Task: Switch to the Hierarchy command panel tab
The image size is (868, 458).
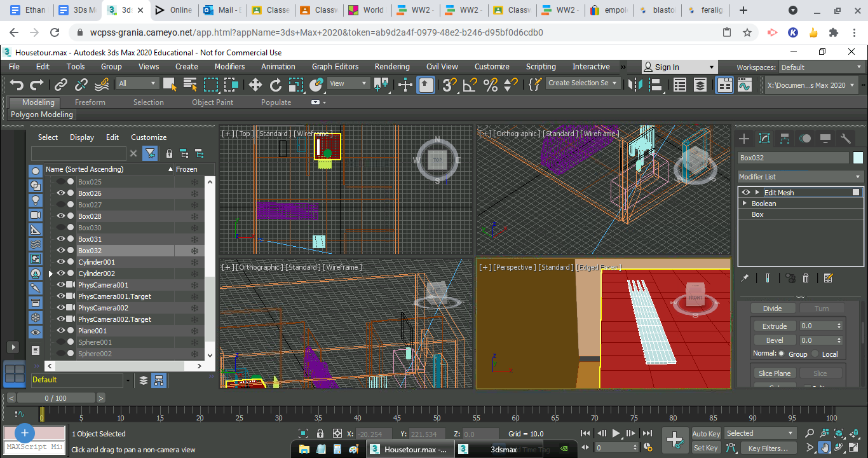Action: tap(785, 139)
